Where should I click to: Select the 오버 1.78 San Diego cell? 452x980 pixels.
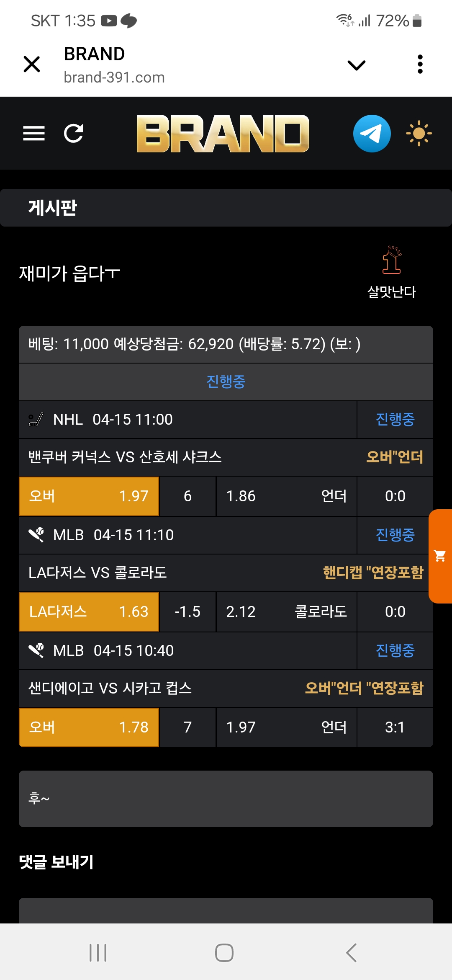pyautogui.click(x=89, y=727)
